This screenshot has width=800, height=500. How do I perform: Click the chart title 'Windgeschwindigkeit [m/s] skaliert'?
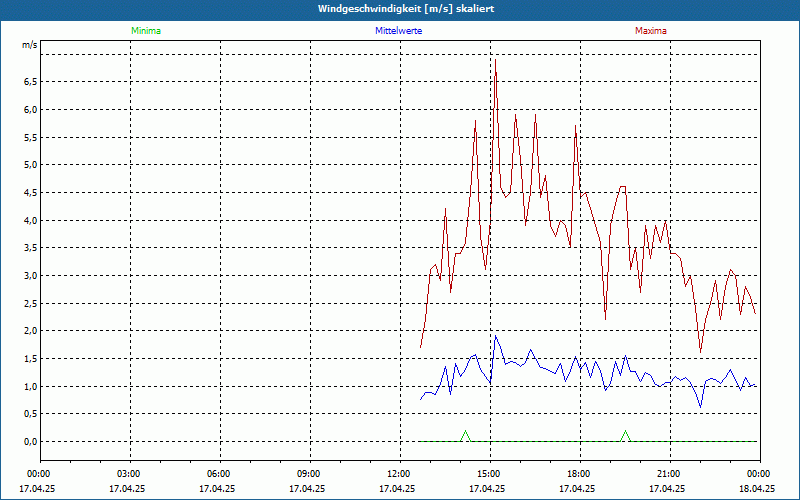click(x=406, y=9)
